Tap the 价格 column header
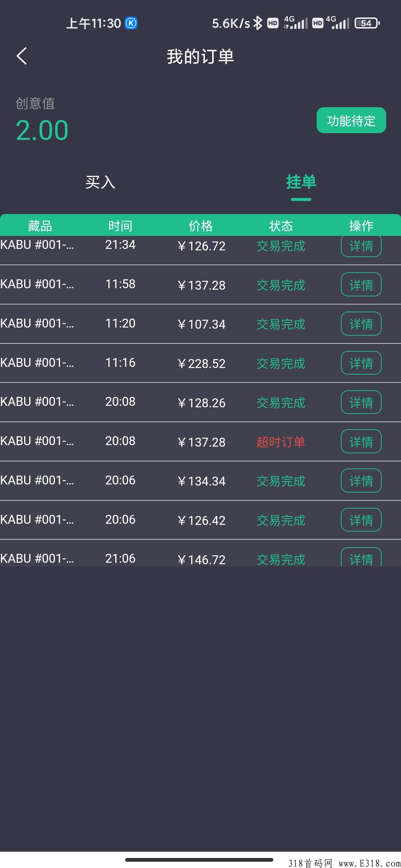 200,226
